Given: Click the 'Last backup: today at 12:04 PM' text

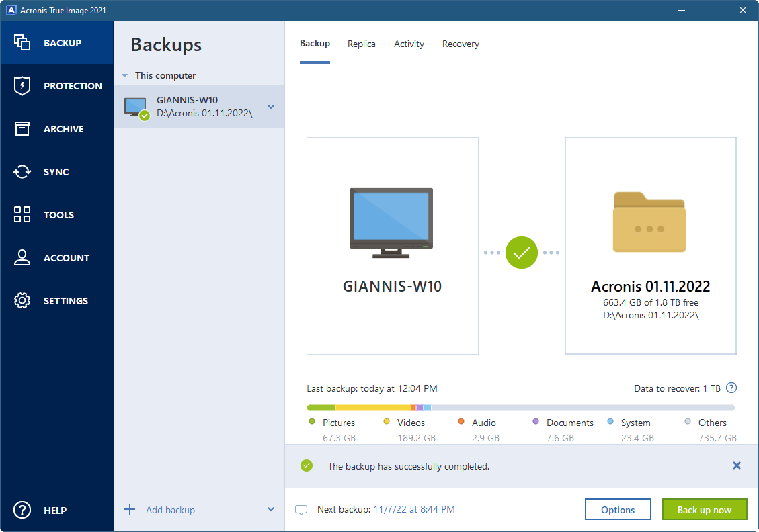Looking at the screenshot, I should pyautogui.click(x=372, y=388).
